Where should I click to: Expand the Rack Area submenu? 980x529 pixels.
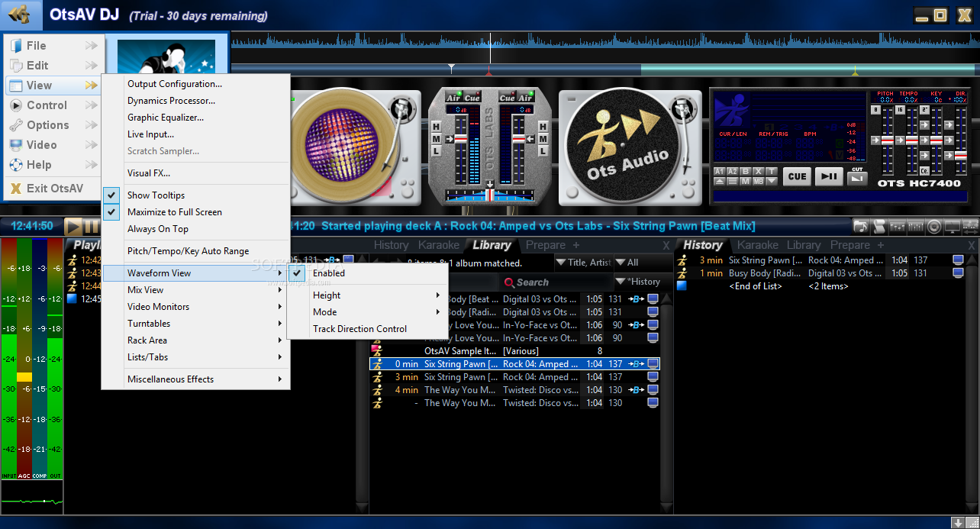click(195, 340)
